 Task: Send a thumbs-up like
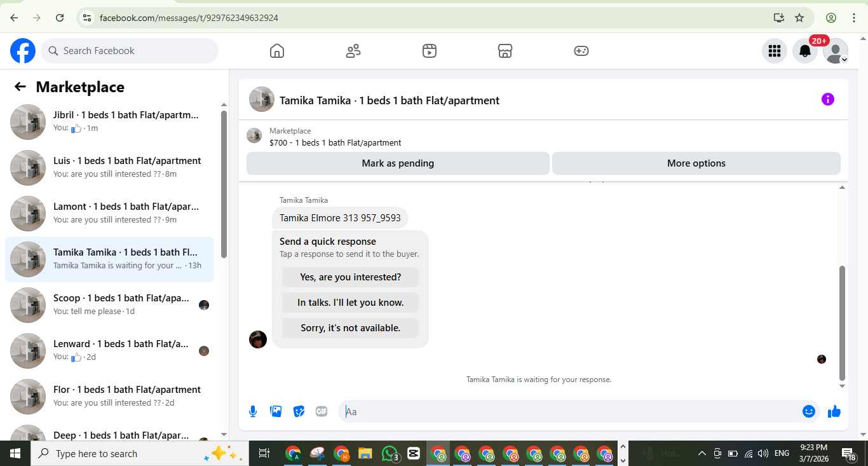point(834,411)
